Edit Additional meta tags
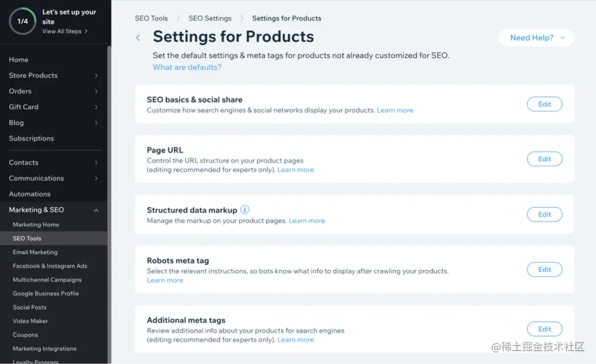The height and width of the screenshot is (364, 596). 544,329
